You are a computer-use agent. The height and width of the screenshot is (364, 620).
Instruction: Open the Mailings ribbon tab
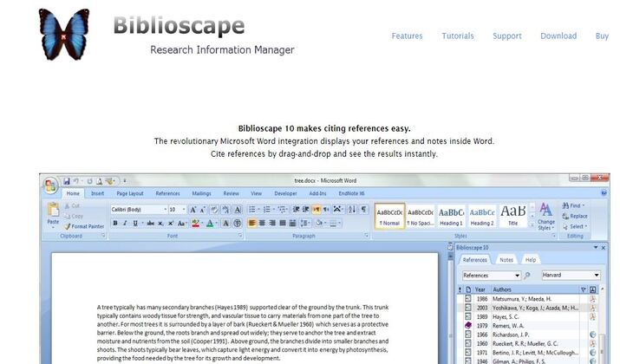(201, 193)
